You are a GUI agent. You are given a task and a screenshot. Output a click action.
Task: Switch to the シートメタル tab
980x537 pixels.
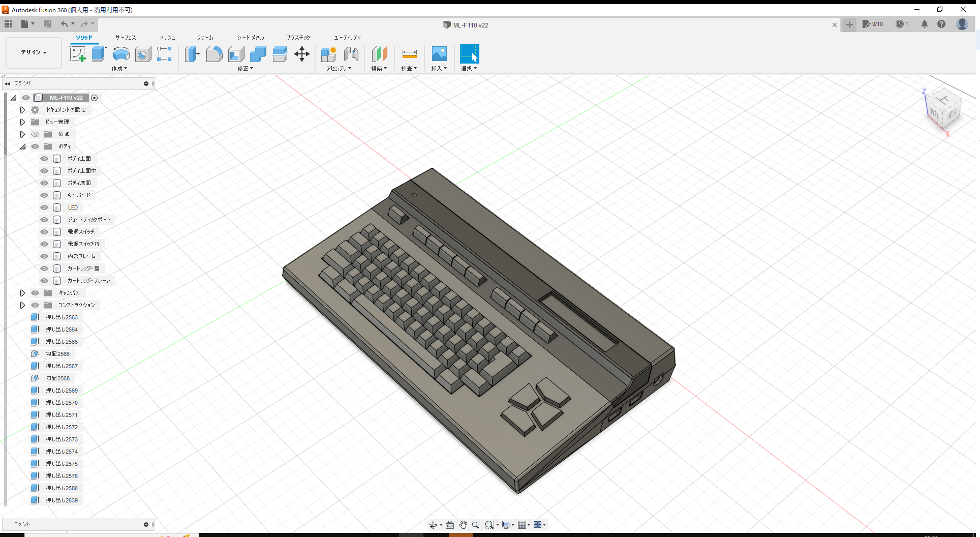(x=250, y=37)
